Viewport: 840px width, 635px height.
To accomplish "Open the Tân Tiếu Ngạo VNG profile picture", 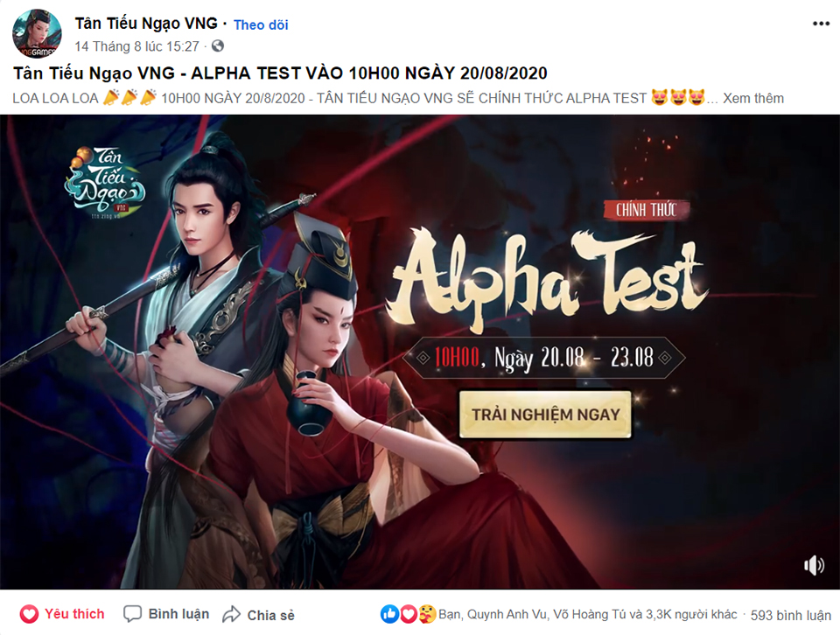I will coord(37,34).
